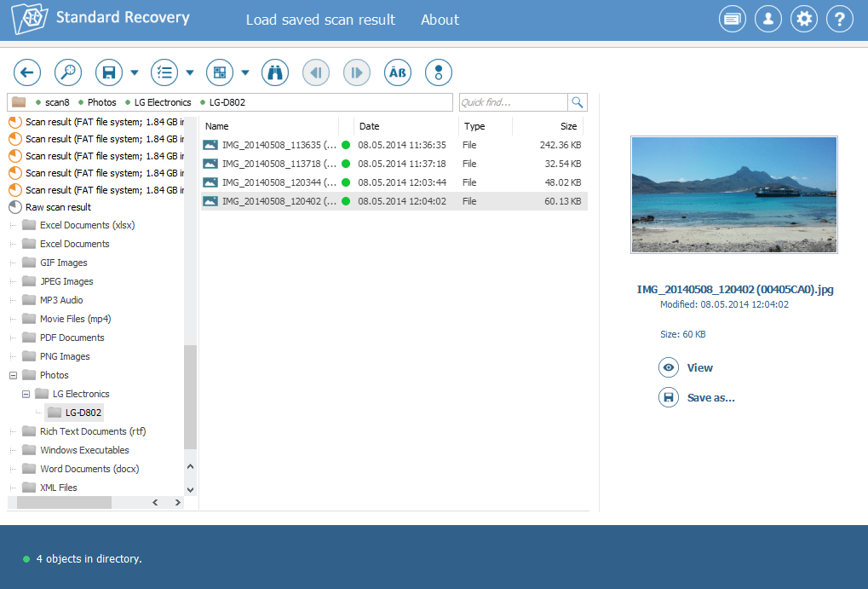Viewport: 868px width, 589px height.
Task: Click the view mode grid icon
Action: tap(220, 72)
